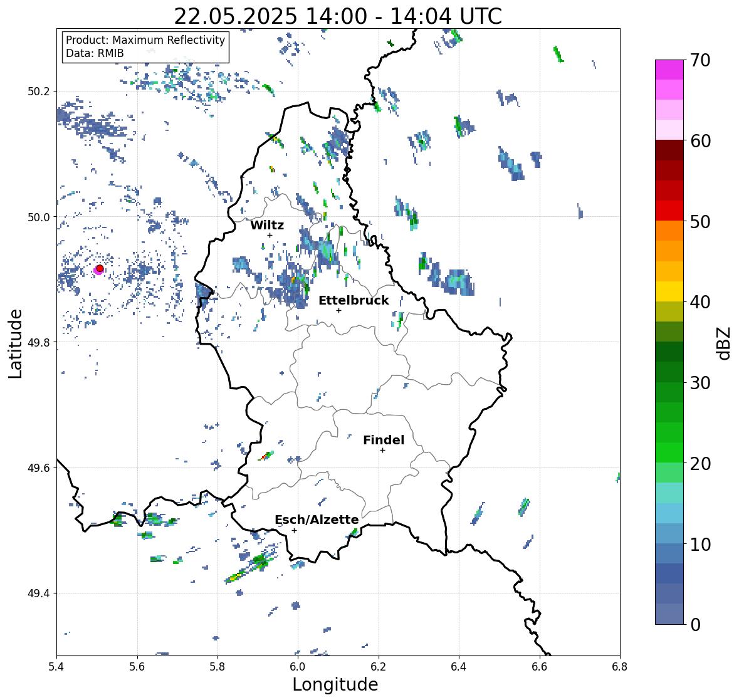Select the Findel label on the map
739x700 pixels.
click(384, 440)
